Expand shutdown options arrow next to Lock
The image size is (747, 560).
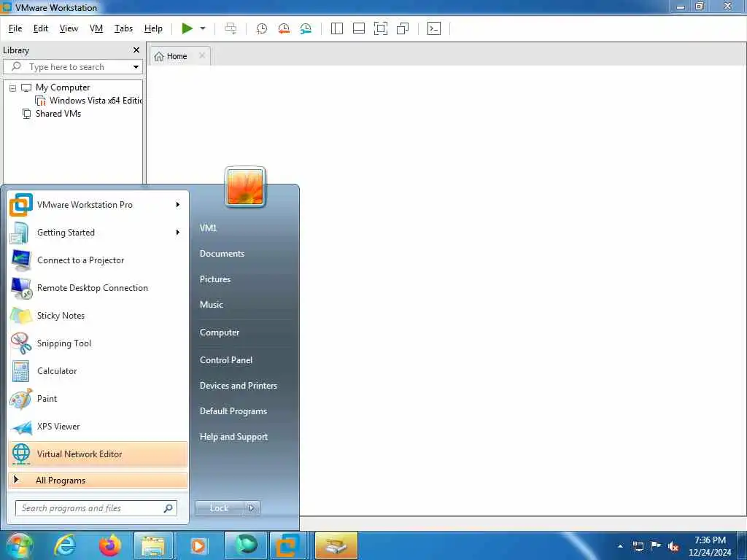252,508
